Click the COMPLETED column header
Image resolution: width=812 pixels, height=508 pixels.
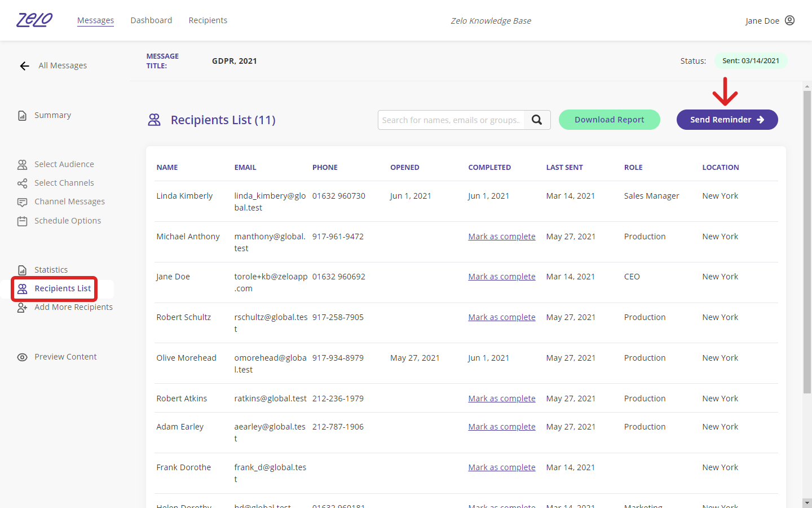click(x=489, y=168)
